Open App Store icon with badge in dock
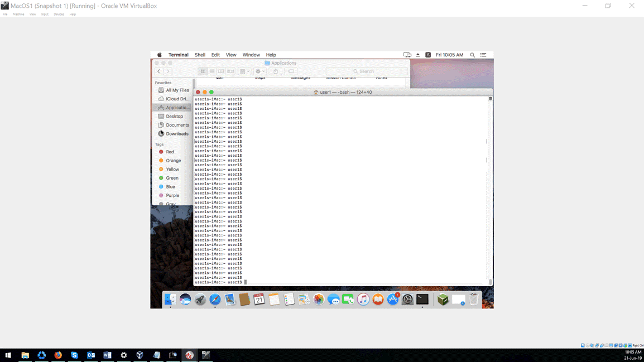The width and height of the screenshot is (644, 362). [393, 299]
